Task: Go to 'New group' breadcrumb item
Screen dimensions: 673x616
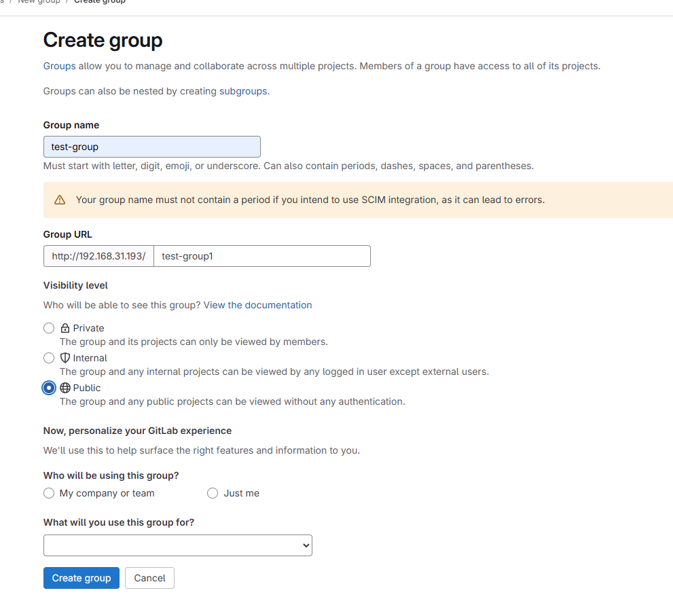Action: [x=39, y=2]
